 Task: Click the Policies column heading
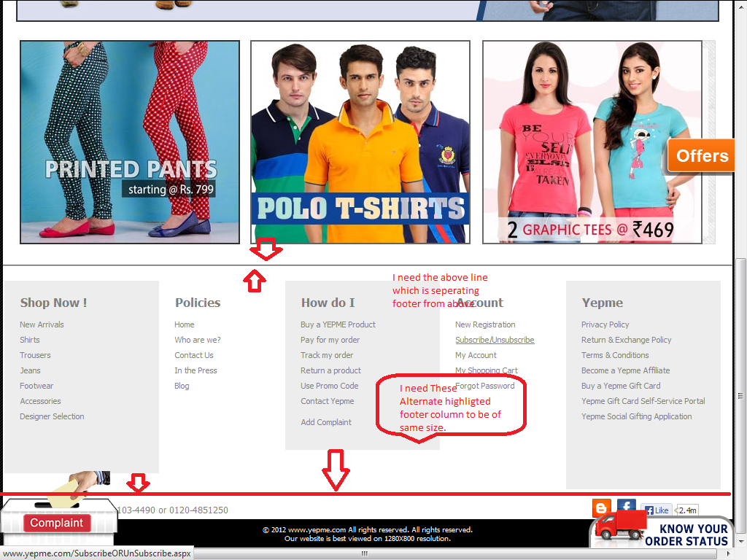tap(198, 303)
